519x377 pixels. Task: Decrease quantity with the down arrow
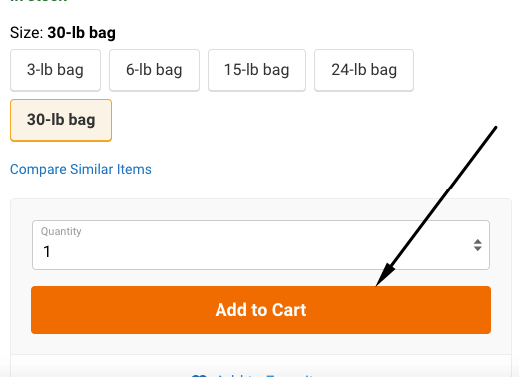click(478, 248)
